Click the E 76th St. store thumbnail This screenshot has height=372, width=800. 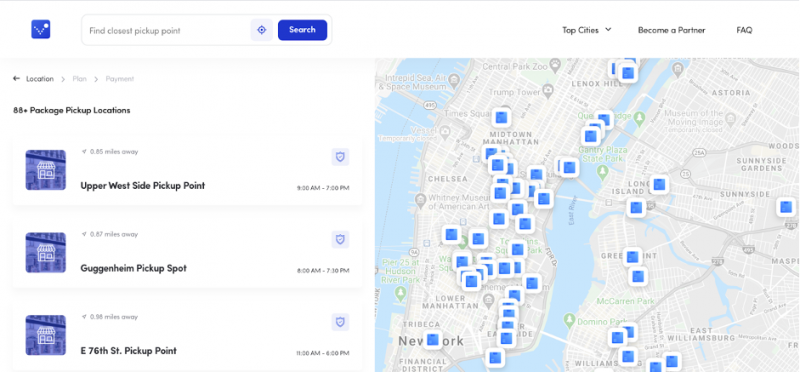(x=46, y=335)
